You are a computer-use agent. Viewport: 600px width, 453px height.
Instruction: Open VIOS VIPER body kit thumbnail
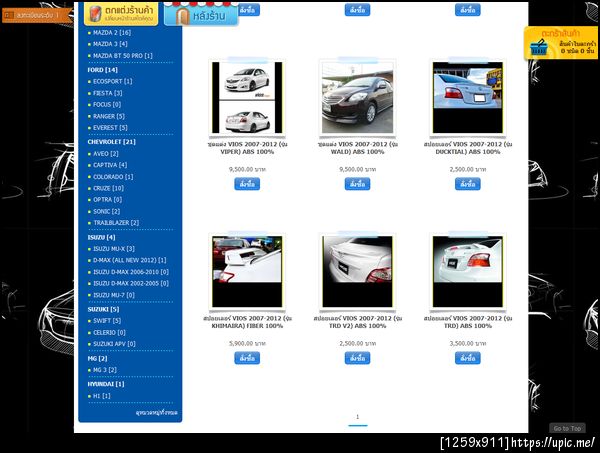pos(247,98)
